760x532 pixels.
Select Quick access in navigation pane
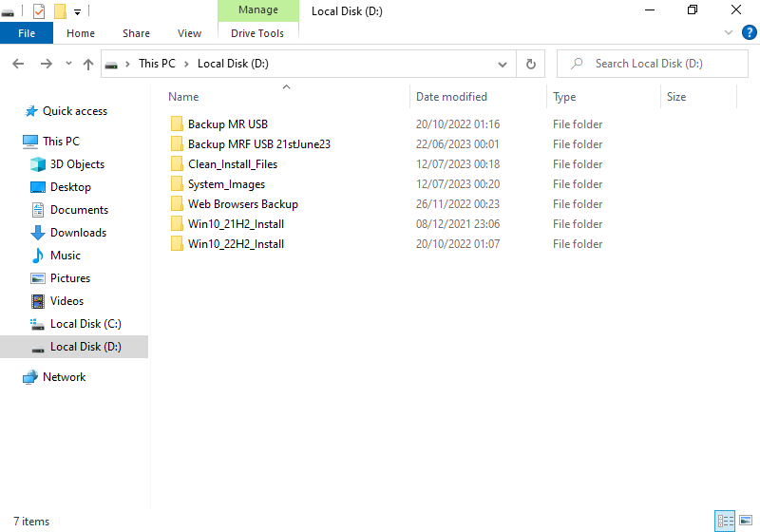point(75,111)
